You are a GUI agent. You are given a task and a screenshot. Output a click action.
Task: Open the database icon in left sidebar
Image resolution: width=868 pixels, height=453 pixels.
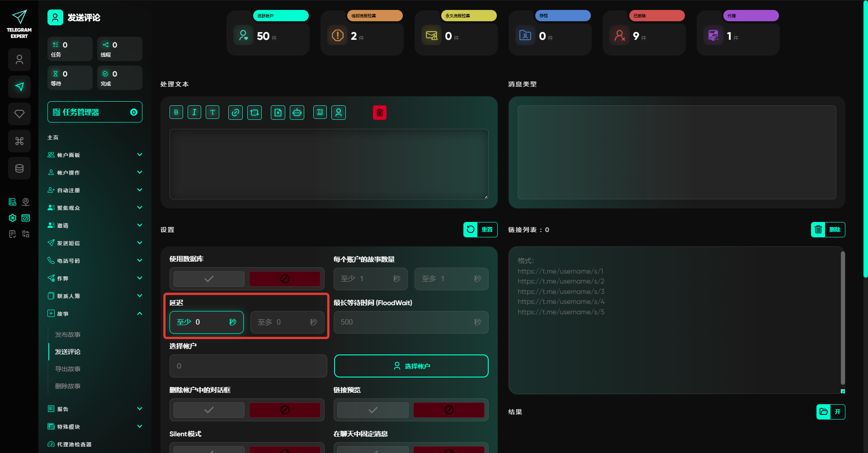click(19, 168)
